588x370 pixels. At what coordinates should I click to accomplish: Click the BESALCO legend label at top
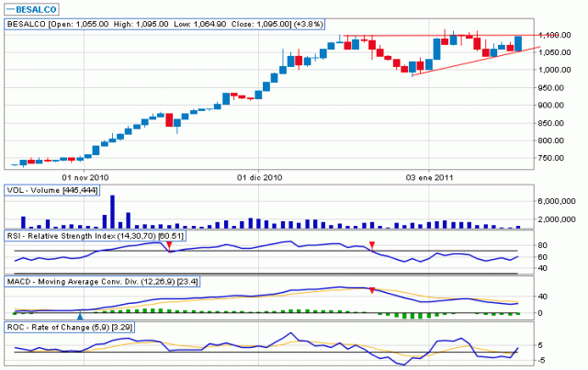tap(32, 9)
